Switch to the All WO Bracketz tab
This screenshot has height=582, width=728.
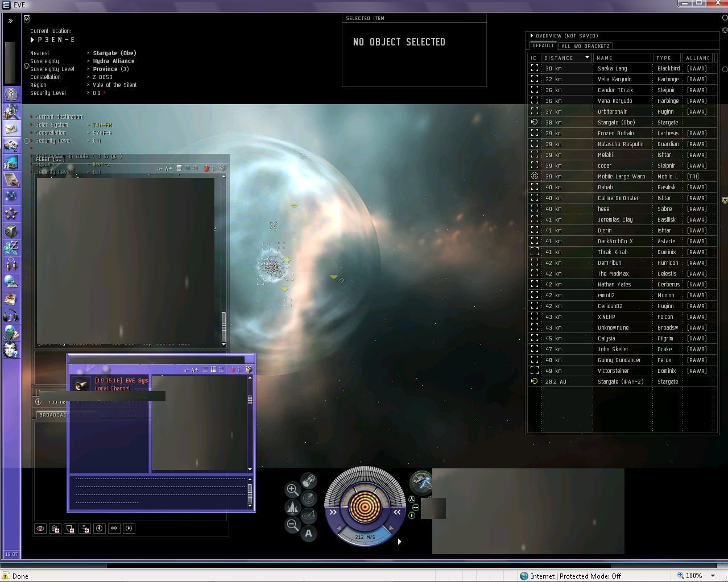585,46
